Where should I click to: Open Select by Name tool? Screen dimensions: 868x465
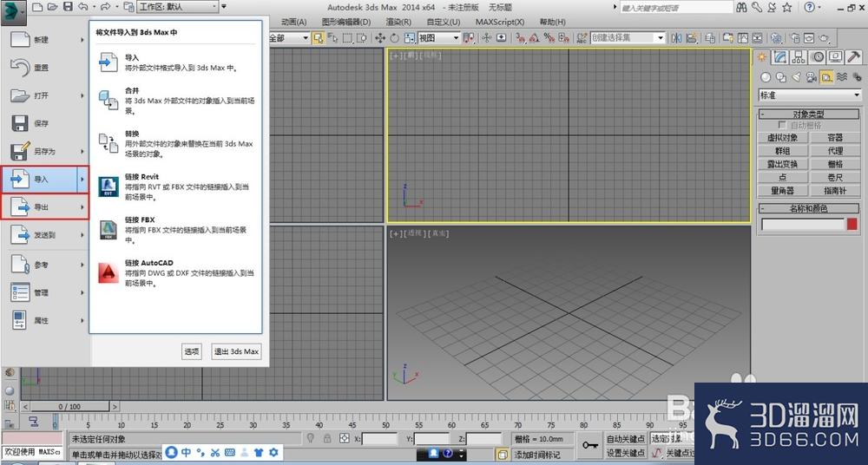point(332,37)
